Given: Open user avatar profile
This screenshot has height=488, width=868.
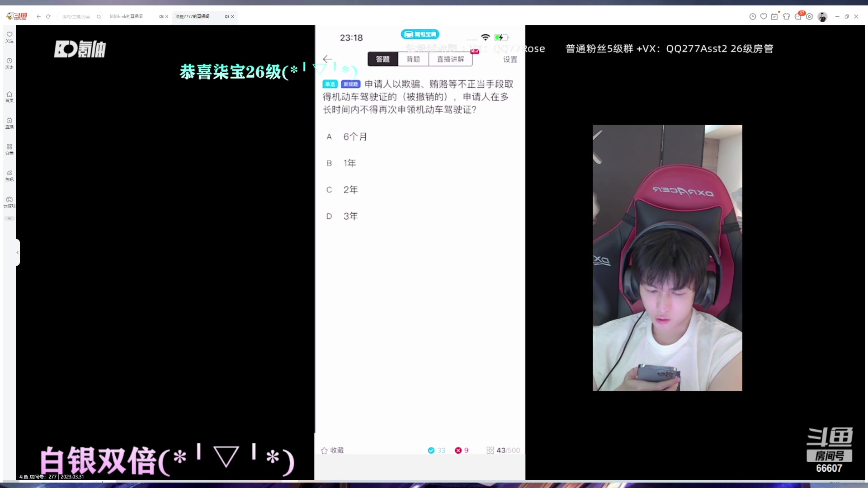Looking at the screenshot, I should tap(822, 17).
